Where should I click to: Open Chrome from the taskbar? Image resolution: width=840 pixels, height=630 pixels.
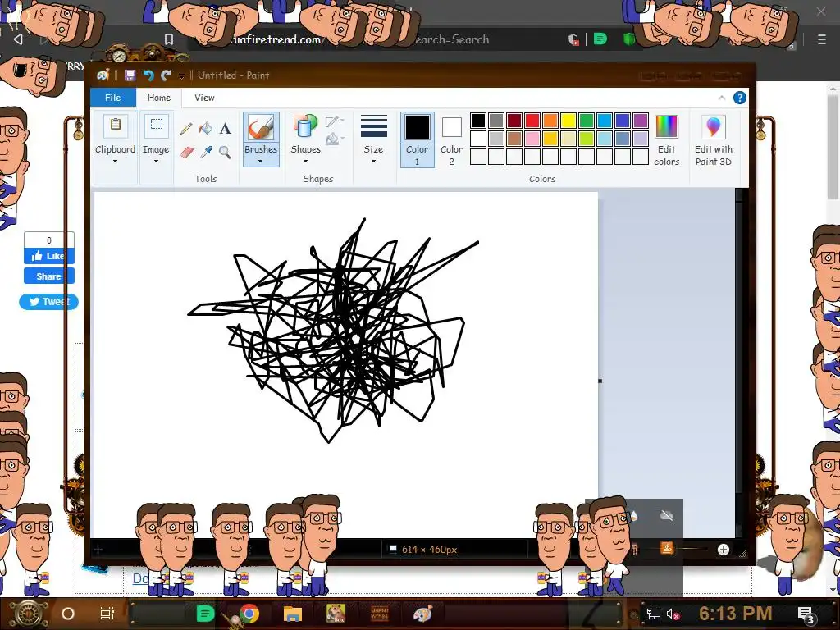249,614
